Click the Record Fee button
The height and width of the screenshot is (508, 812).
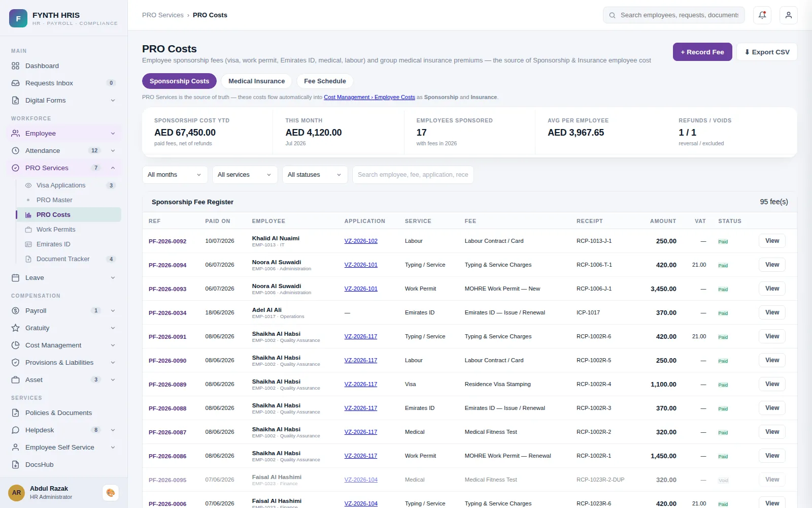click(x=702, y=52)
